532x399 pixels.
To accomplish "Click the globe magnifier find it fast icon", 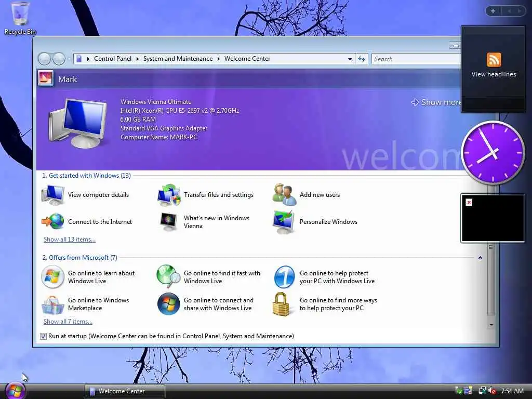I will pyautogui.click(x=169, y=276).
